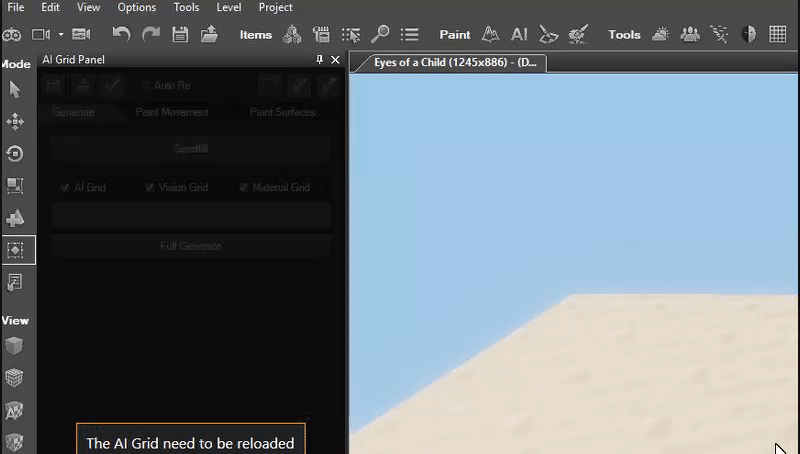Select the rotate mode icon

pos(15,154)
